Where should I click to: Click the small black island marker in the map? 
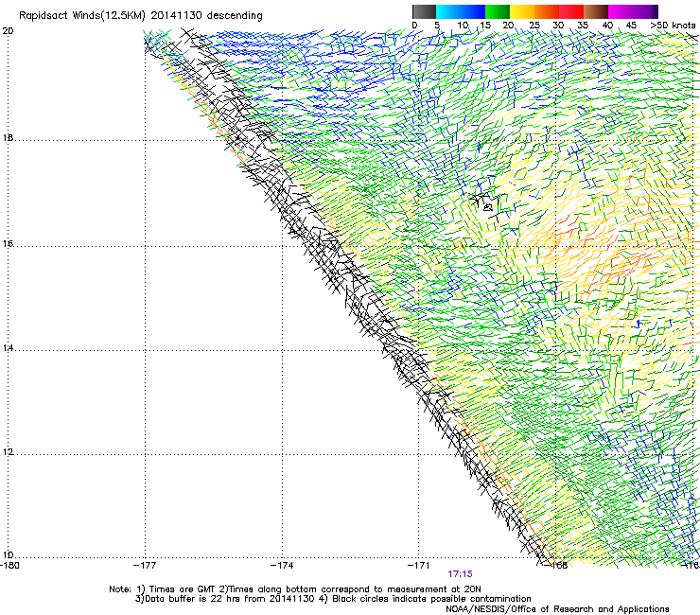click(487, 207)
